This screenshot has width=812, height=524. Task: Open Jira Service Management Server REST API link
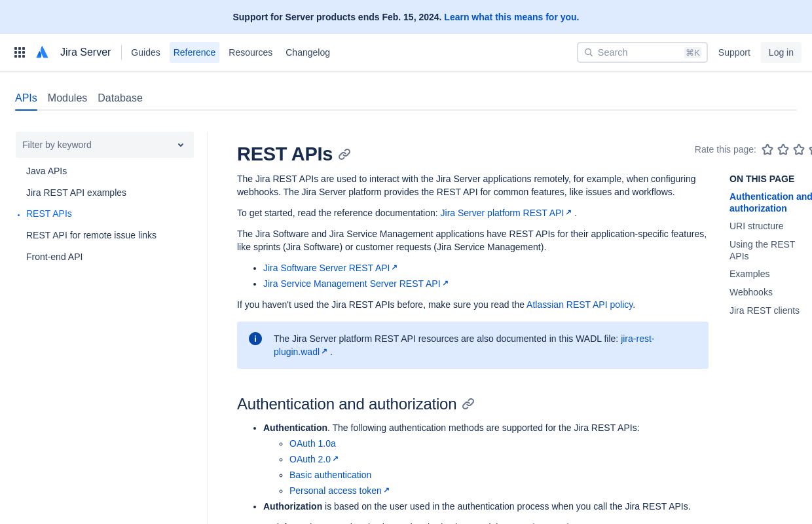tap(356, 284)
